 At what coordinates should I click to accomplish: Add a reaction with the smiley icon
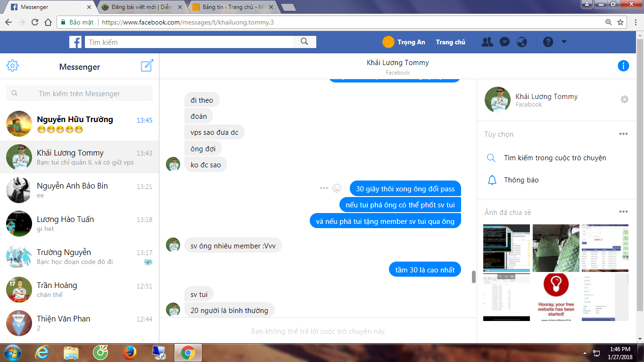pos(337,188)
